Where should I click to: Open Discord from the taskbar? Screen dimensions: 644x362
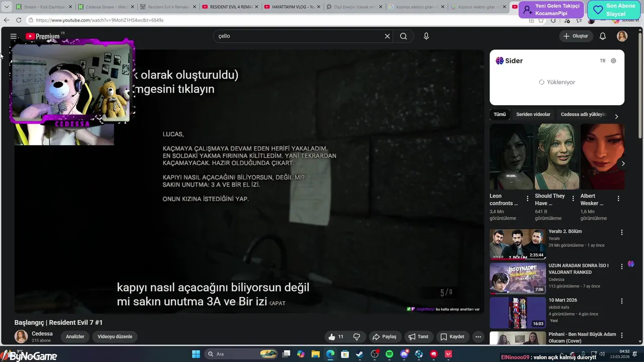405,354
